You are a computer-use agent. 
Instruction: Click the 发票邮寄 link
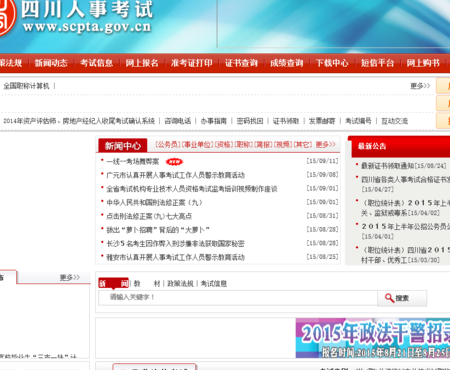click(x=322, y=121)
